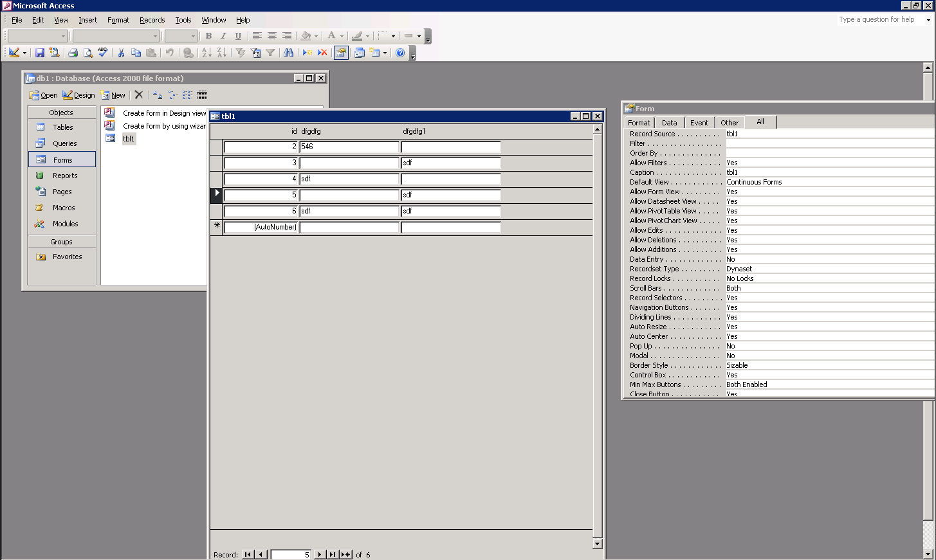
Task: Switch database window to Large Icons view
Action: [158, 95]
